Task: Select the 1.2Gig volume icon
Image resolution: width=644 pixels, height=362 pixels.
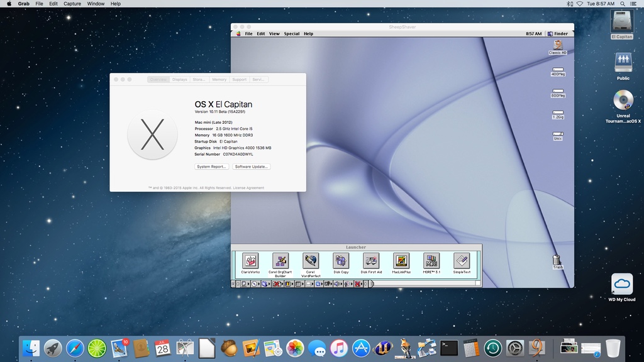Action: (x=558, y=114)
